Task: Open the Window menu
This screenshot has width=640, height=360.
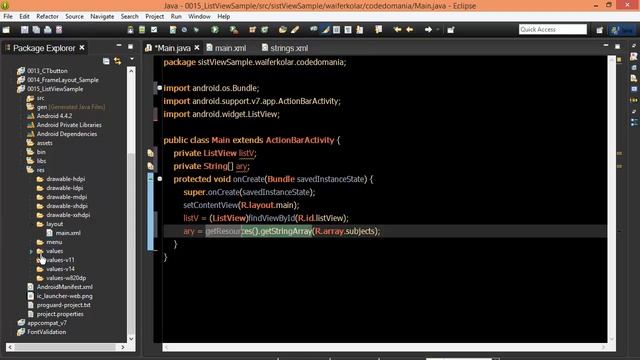Action: coord(199,16)
